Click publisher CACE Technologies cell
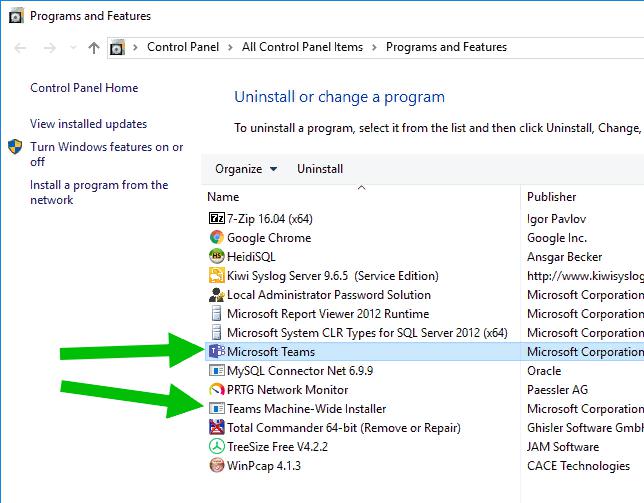 578,466
